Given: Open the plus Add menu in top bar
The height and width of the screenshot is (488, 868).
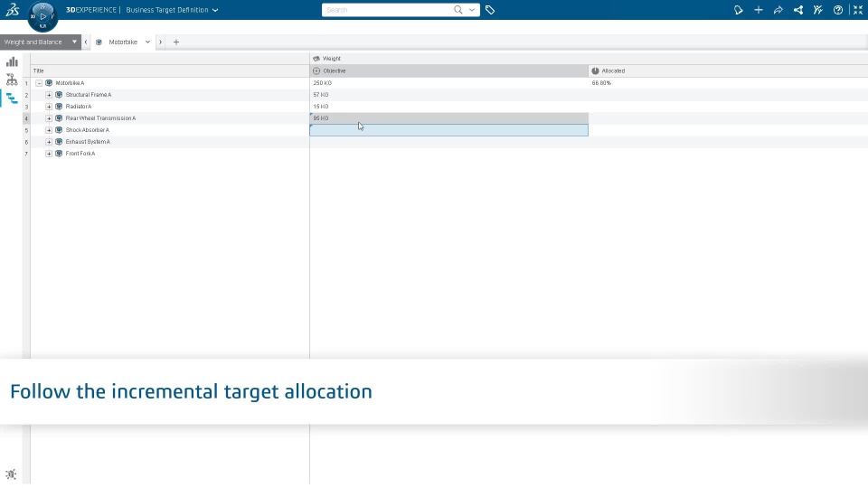Looking at the screenshot, I should pyautogui.click(x=759, y=10).
